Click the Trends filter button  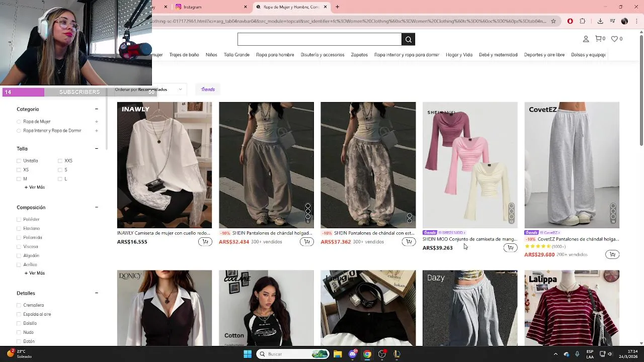click(208, 89)
